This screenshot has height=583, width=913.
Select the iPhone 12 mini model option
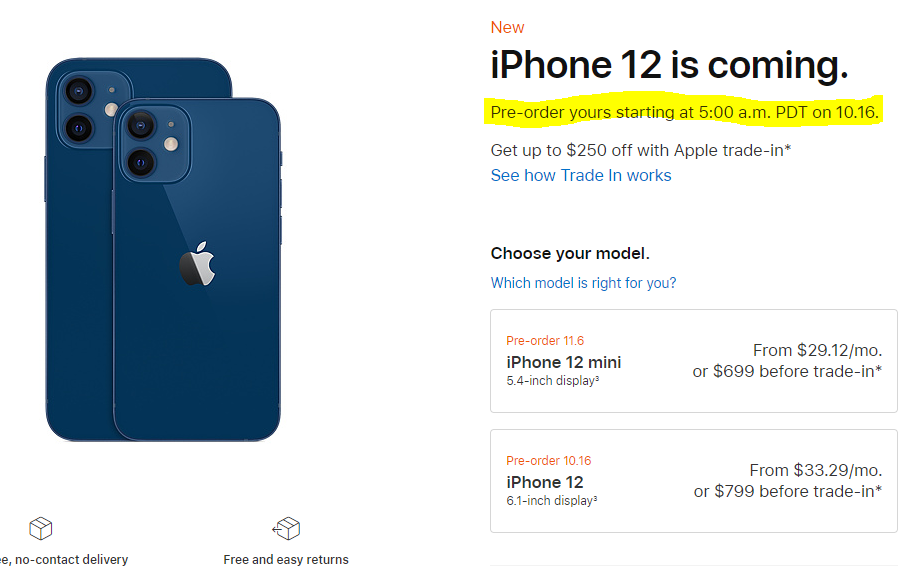click(x=693, y=361)
